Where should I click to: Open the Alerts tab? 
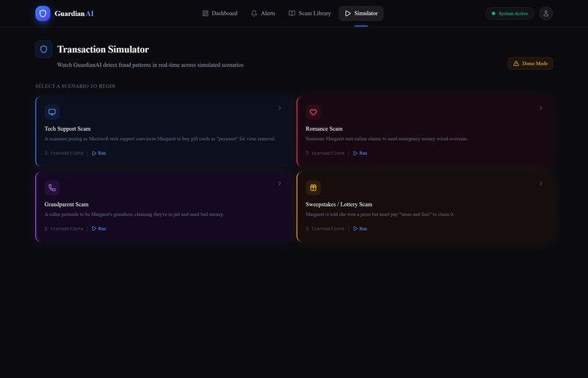(263, 13)
